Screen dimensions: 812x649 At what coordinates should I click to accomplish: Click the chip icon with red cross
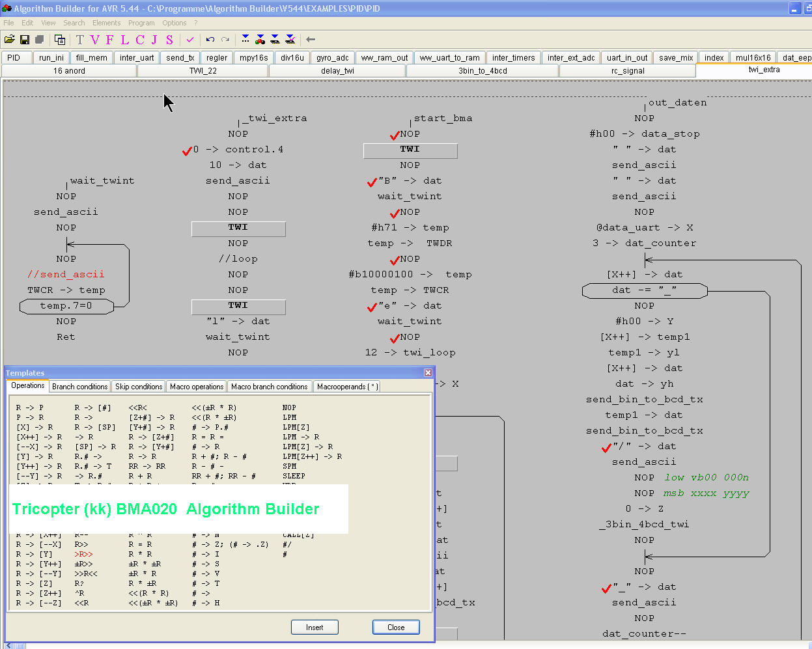290,40
